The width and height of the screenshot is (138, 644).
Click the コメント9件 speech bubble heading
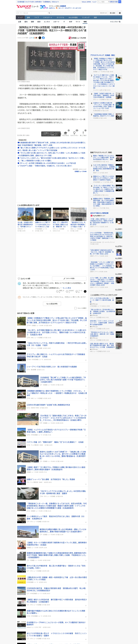24,279
